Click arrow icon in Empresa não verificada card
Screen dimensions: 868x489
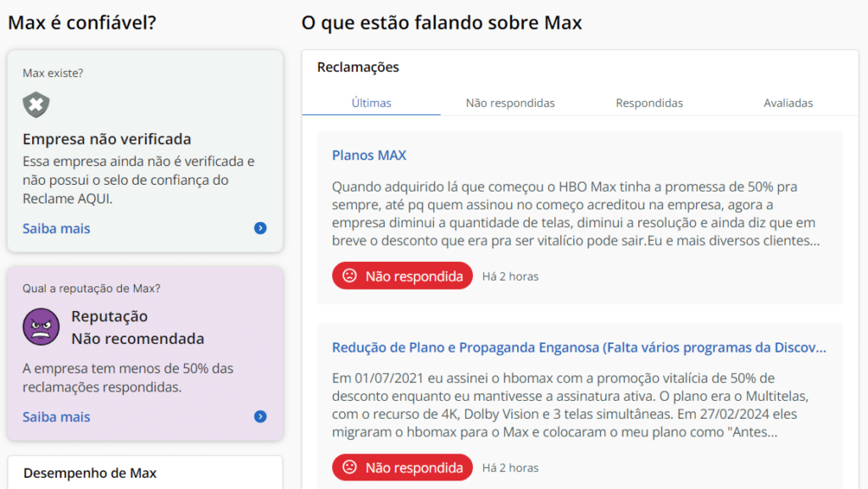260,228
